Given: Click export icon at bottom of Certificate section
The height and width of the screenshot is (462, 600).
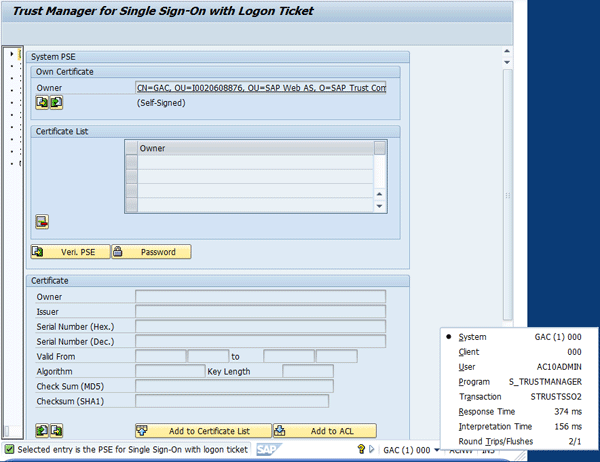Looking at the screenshot, I should tap(56, 430).
